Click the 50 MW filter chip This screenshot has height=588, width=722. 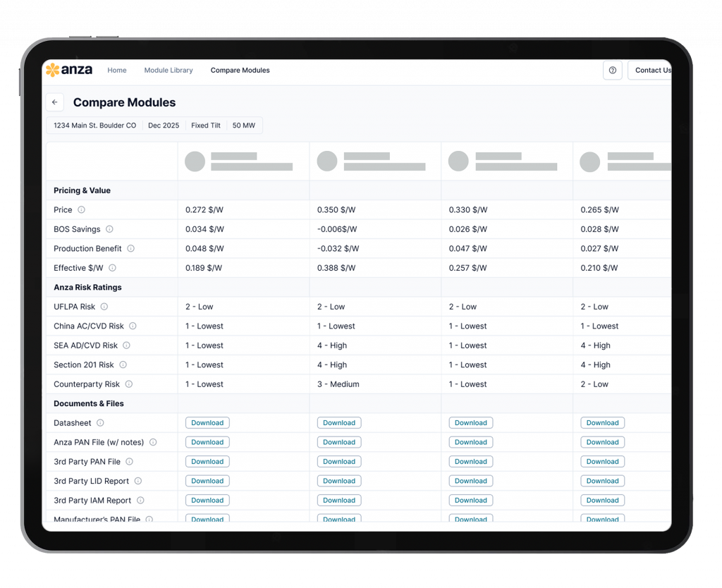pyautogui.click(x=243, y=125)
